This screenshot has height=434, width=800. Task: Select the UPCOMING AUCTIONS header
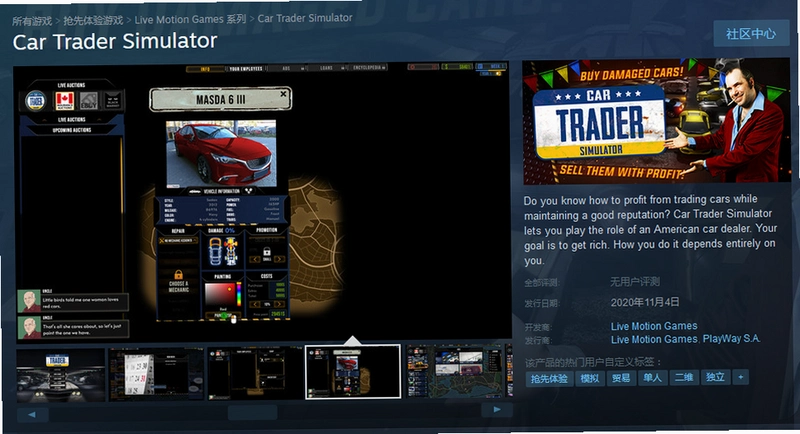click(x=72, y=130)
